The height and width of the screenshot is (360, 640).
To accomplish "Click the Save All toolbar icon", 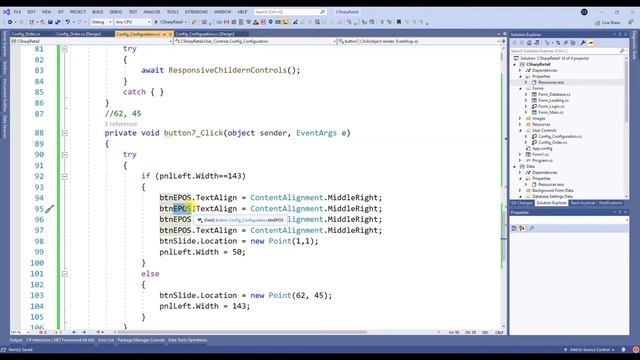I will 58,22.
